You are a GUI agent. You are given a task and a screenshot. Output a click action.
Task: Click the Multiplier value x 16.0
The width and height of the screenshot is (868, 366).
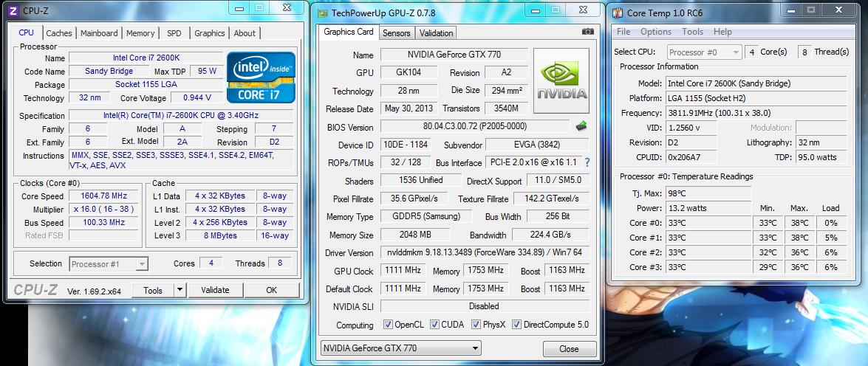[x=103, y=209]
